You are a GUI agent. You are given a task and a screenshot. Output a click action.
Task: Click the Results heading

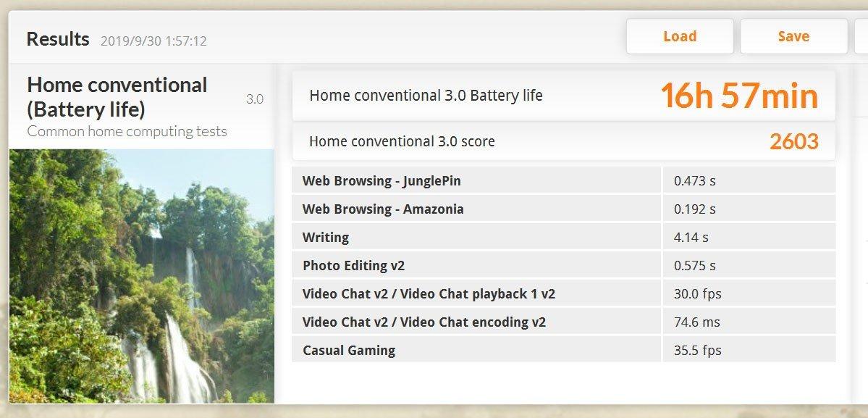click(x=58, y=39)
